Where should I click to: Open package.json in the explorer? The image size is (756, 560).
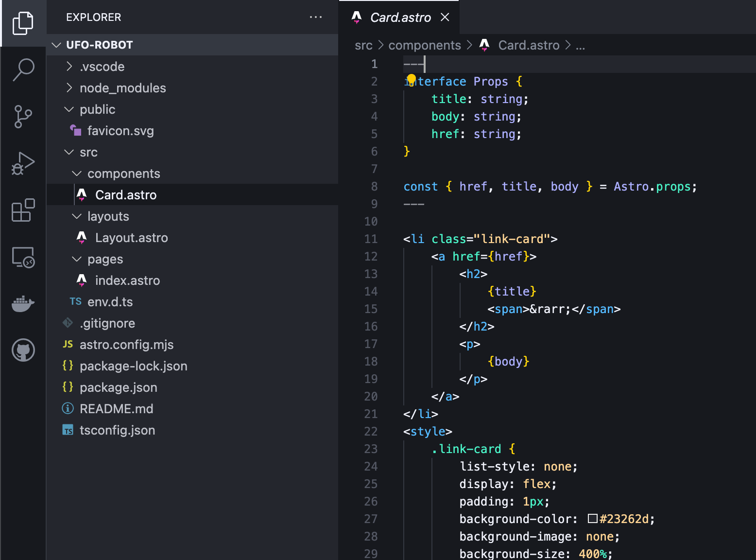[118, 387]
